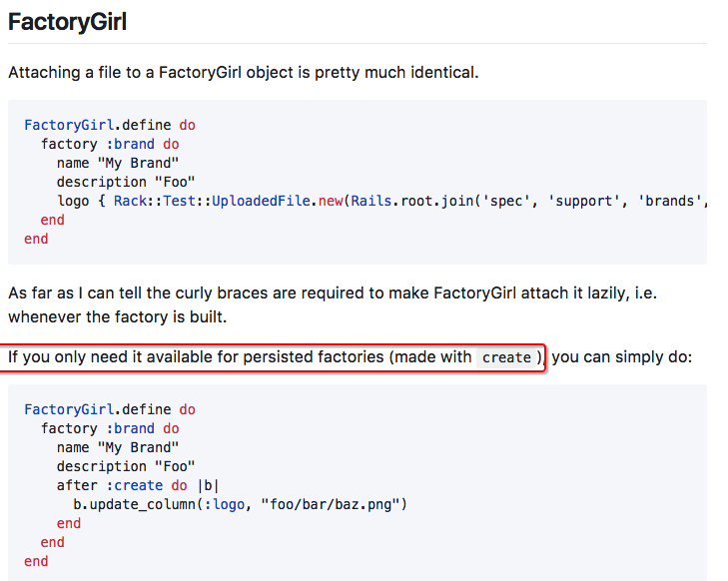The height and width of the screenshot is (581, 728).
Task: Click the line "whenever the factory is built."
Action: tap(118, 316)
